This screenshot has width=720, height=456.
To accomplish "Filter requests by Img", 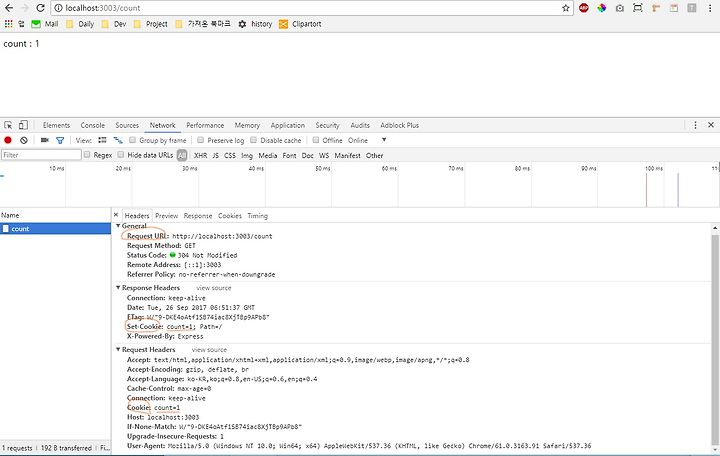I will tap(247, 155).
